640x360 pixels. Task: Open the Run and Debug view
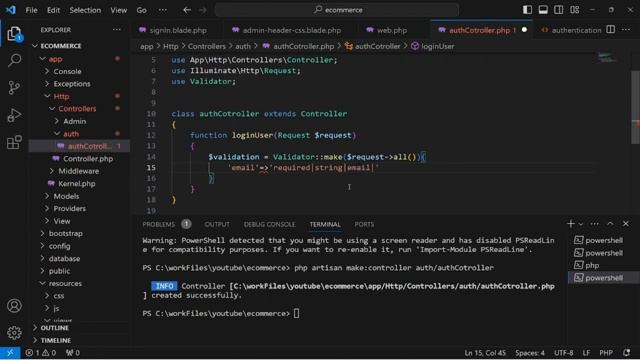[14, 115]
